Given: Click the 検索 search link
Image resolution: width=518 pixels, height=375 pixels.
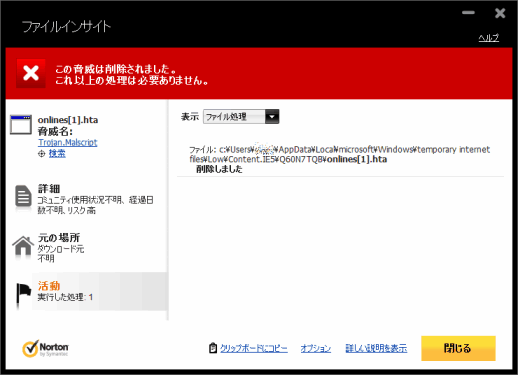Looking at the screenshot, I should [x=57, y=154].
